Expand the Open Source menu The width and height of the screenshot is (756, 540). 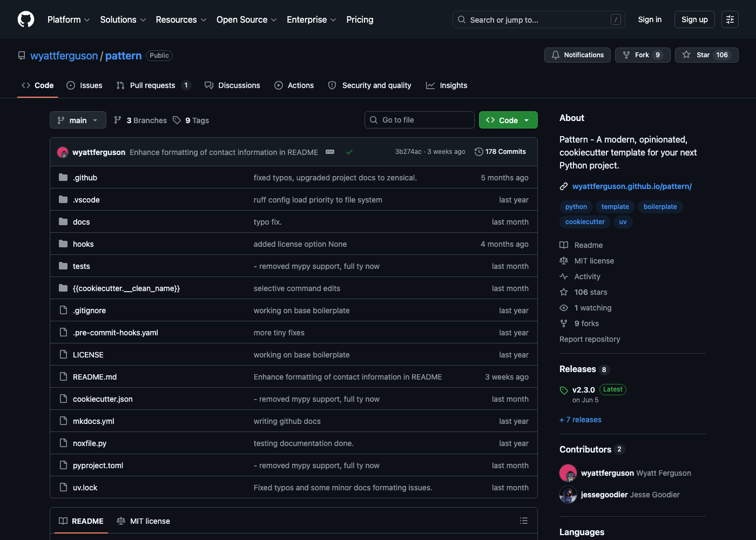click(x=247, y=19)
